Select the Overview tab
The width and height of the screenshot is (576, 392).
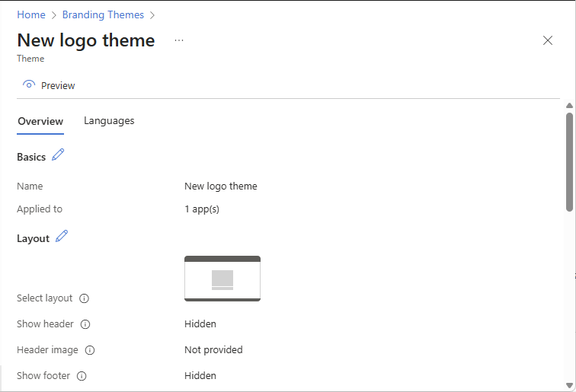[x=40, y=122]
